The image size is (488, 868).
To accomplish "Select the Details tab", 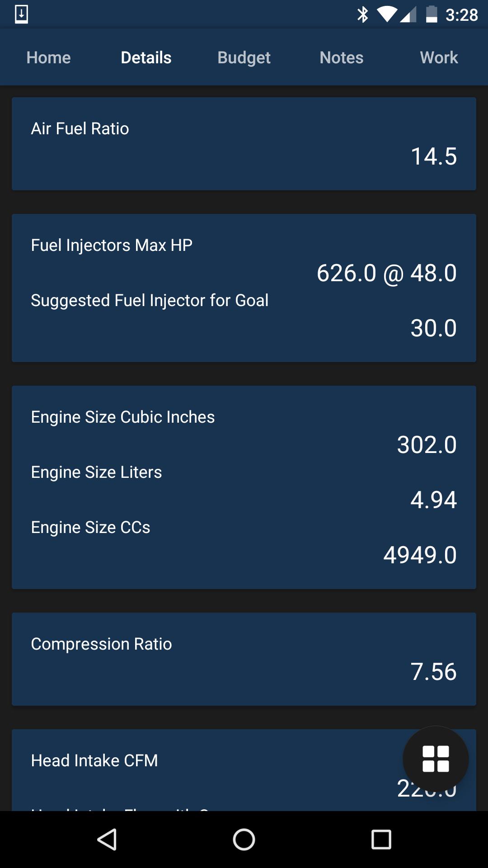I will click(145, 57).
